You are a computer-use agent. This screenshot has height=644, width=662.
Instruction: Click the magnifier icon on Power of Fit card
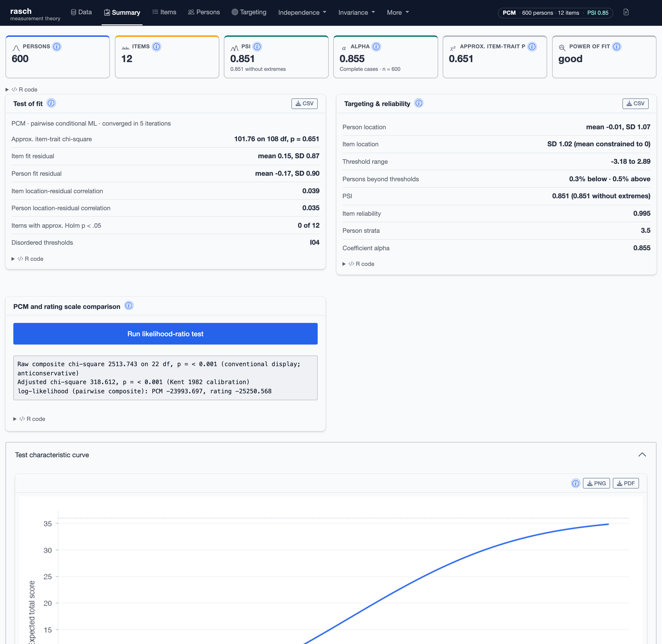[x=562, y=47]
